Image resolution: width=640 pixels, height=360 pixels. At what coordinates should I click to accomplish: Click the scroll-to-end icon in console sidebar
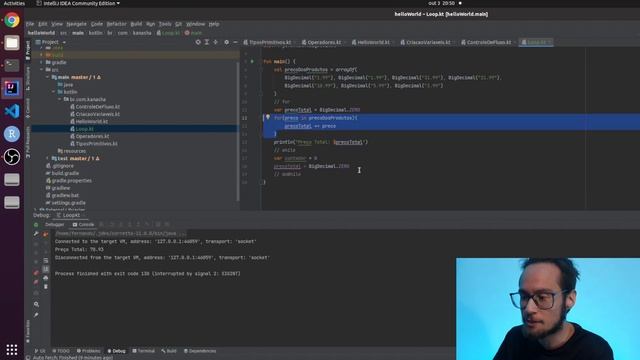click(46, 269)
